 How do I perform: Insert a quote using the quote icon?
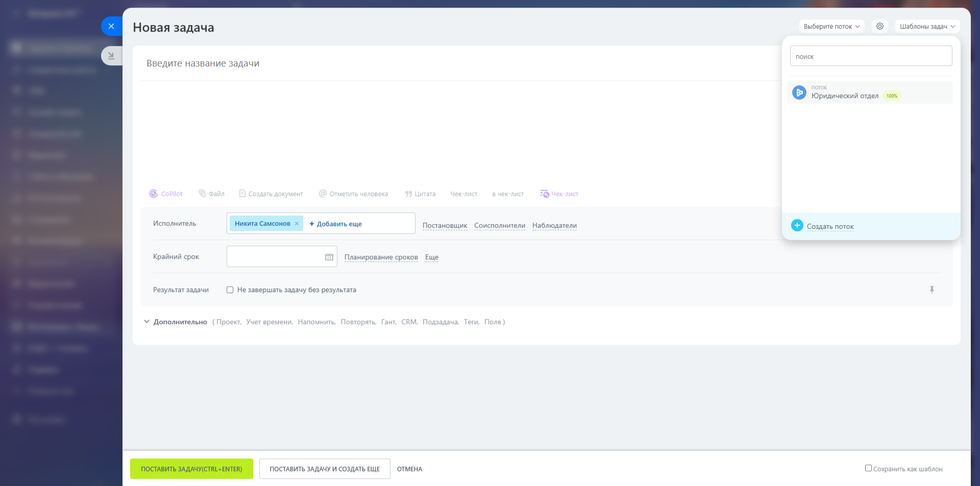coord(408,194)
